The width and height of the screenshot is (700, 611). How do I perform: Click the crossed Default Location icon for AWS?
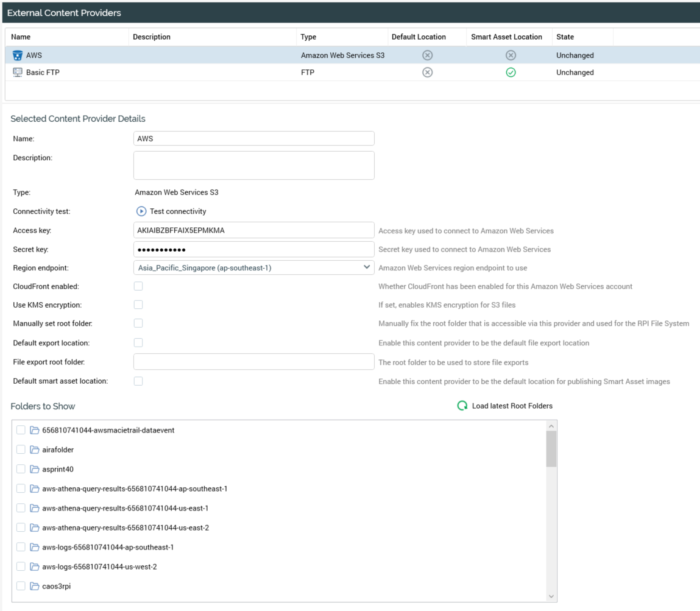coord(428,55)
